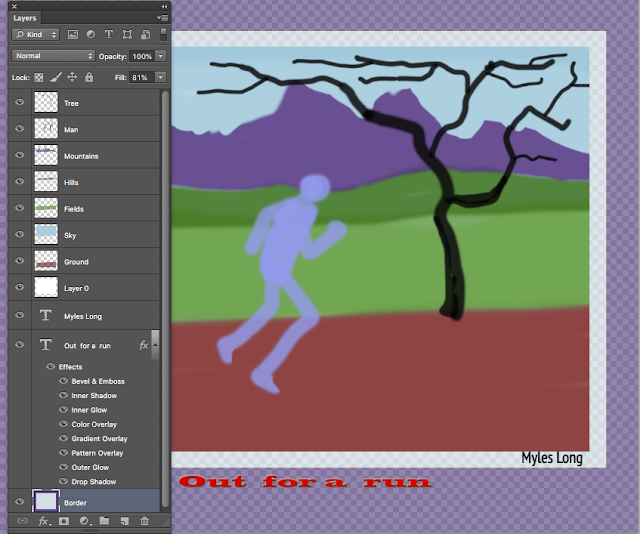Collapse effects of Out for a run layer
The width and height of the screenshot is (640, 534).
[x=156, y=345]
